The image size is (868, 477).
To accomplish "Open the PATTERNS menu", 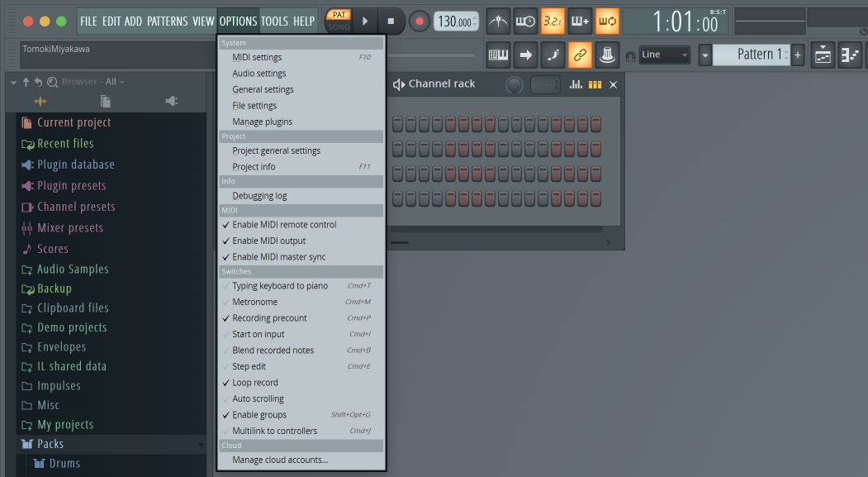I will [x=167, y=21].
